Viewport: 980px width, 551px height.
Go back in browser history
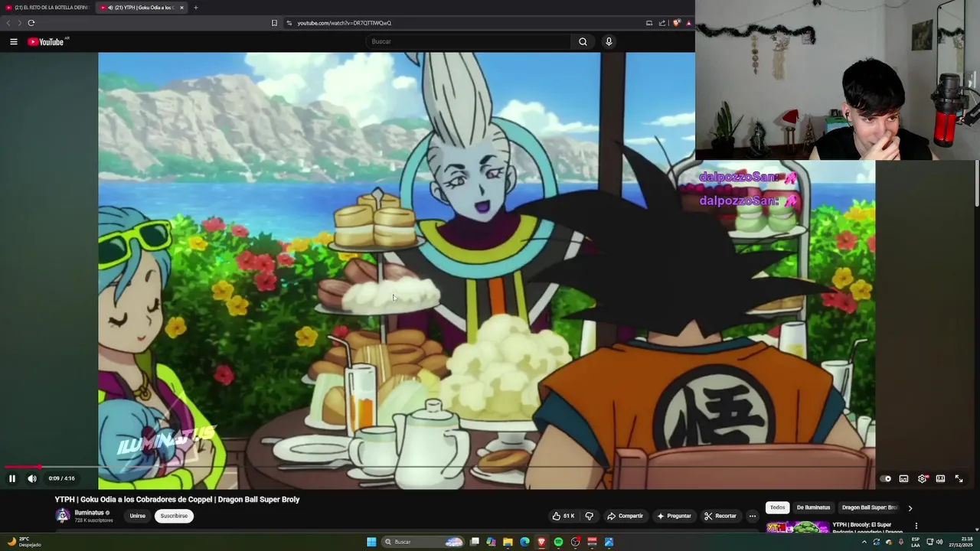coord(8,23)
